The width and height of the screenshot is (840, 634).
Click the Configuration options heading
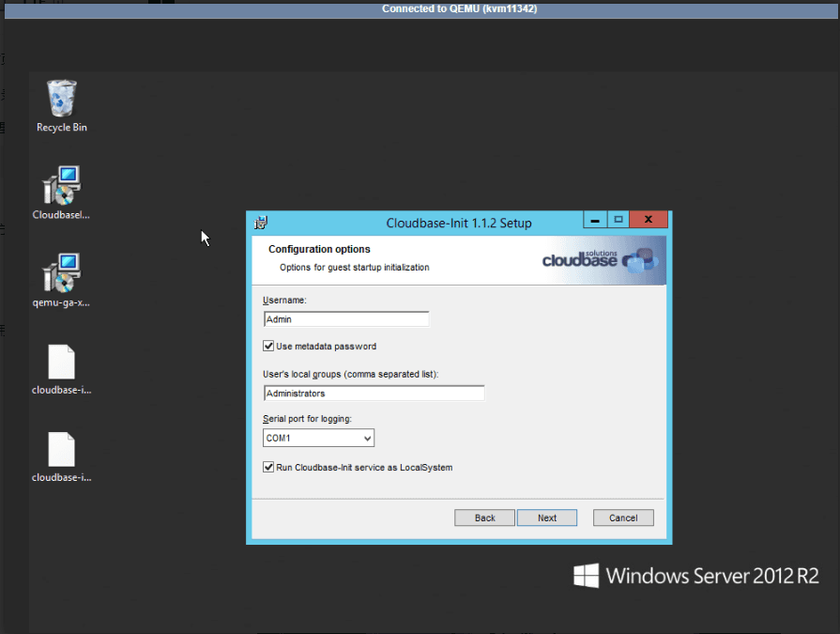coord(319,249)
